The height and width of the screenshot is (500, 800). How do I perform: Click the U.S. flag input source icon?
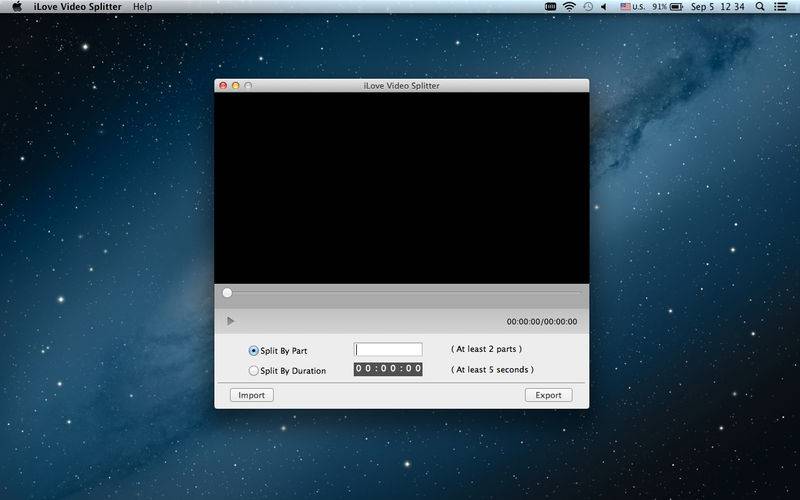click(x=626, y=7)
